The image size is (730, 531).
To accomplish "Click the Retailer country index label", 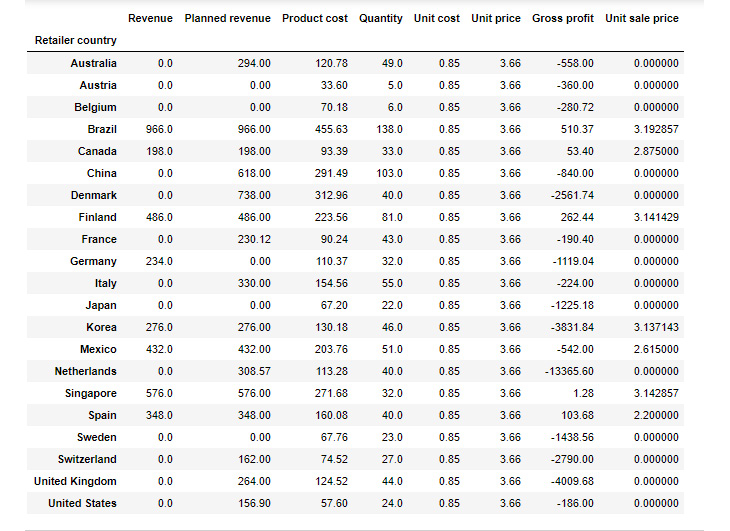I will click(x=75, y=41).
